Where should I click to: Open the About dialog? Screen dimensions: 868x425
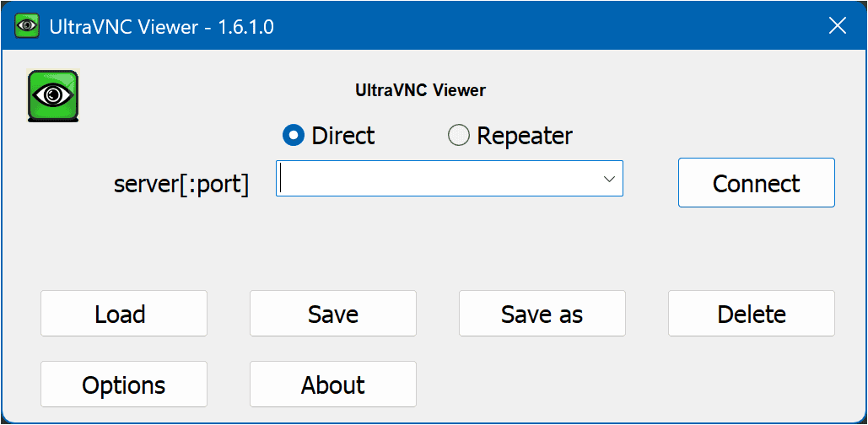point(333,385)
